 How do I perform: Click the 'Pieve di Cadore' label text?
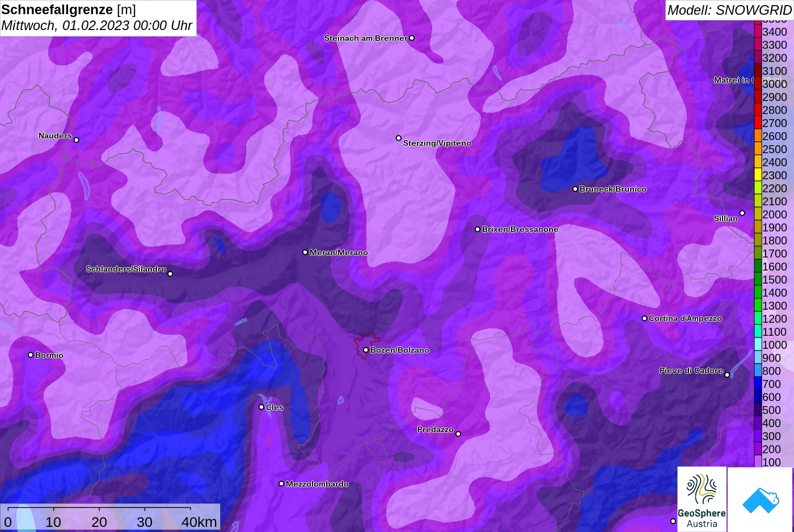pos(691,370)
